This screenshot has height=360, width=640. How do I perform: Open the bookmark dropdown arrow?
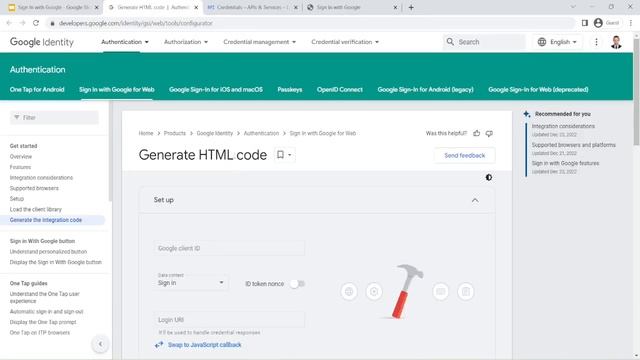pos(290,155)
